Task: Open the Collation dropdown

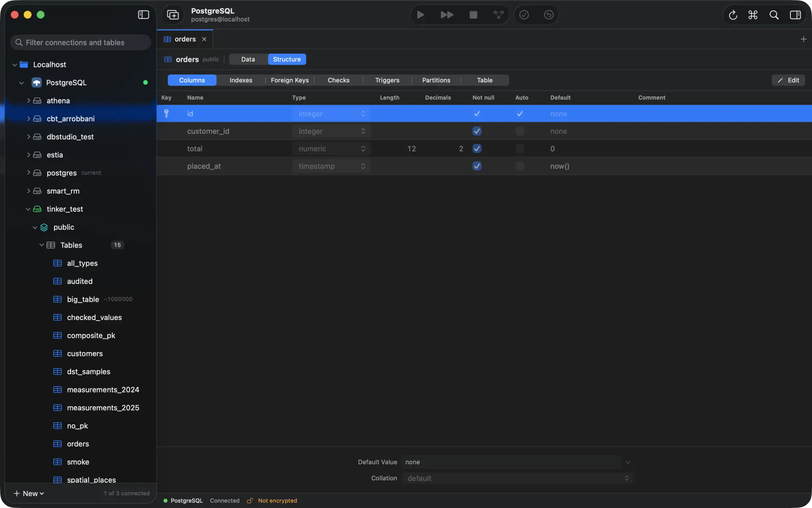Action: pos(517,478)
